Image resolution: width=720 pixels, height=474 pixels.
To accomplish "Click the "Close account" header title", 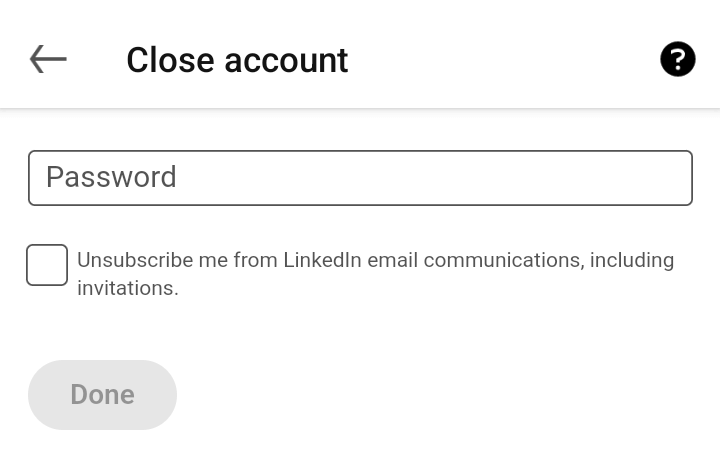I will (237, 60).
